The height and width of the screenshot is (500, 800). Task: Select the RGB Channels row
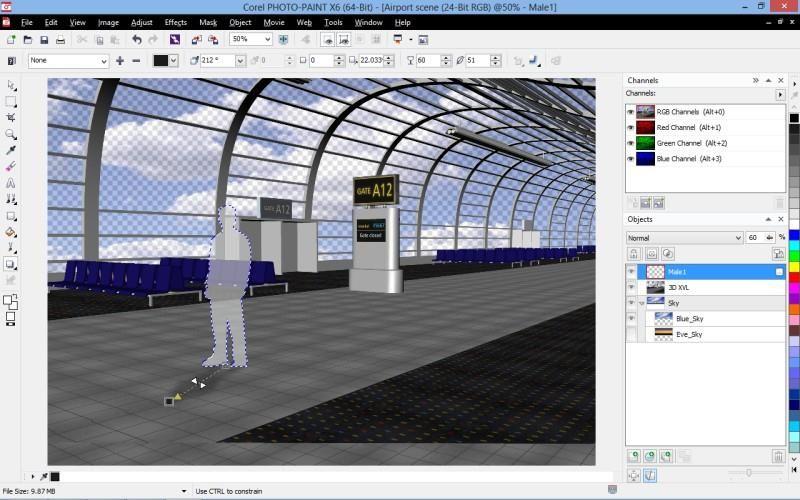click(x=705, y=112)
